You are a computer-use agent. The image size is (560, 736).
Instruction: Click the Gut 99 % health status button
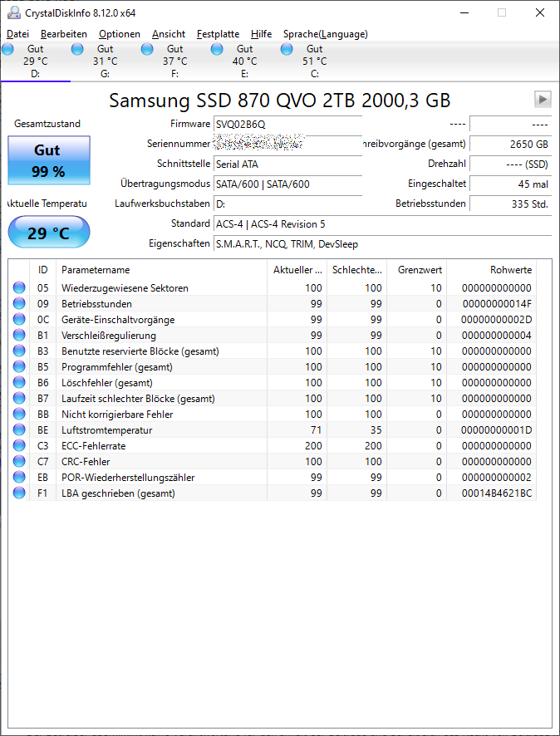[49, 160]
